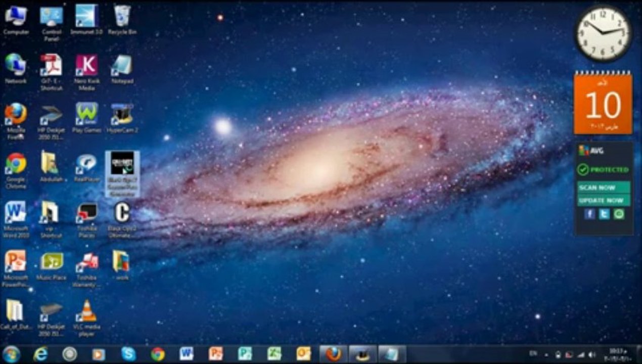Launch Nero Kwik Media

[86, 72]
